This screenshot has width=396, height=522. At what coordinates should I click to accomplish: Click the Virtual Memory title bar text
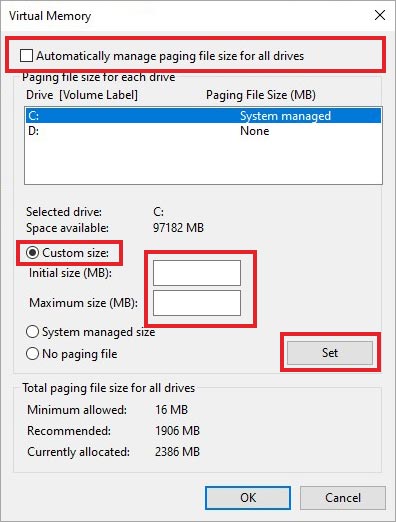tap(50, 16)
